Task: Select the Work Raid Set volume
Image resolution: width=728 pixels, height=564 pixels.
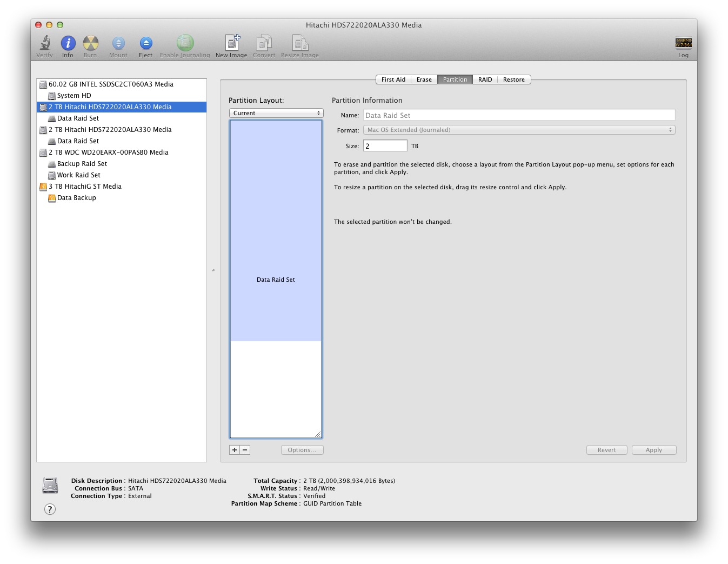Action: point(122,175)
